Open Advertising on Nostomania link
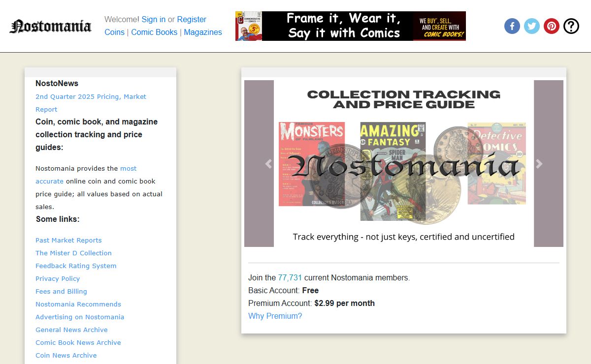The height and width of the screenshot is (364, 591). [80, 317]
